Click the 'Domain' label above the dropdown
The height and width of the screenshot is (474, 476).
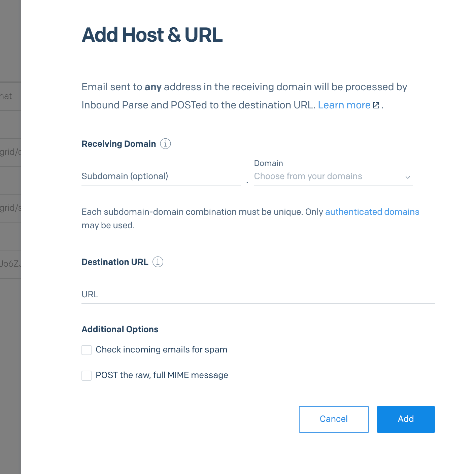pos(268,163)
